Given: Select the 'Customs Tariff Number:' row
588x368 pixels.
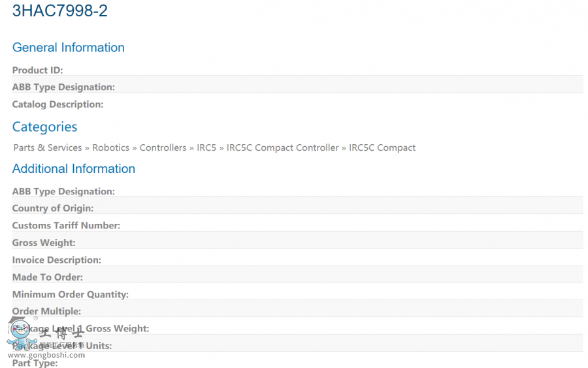Looking at the screenshot, I should (66, 225).
